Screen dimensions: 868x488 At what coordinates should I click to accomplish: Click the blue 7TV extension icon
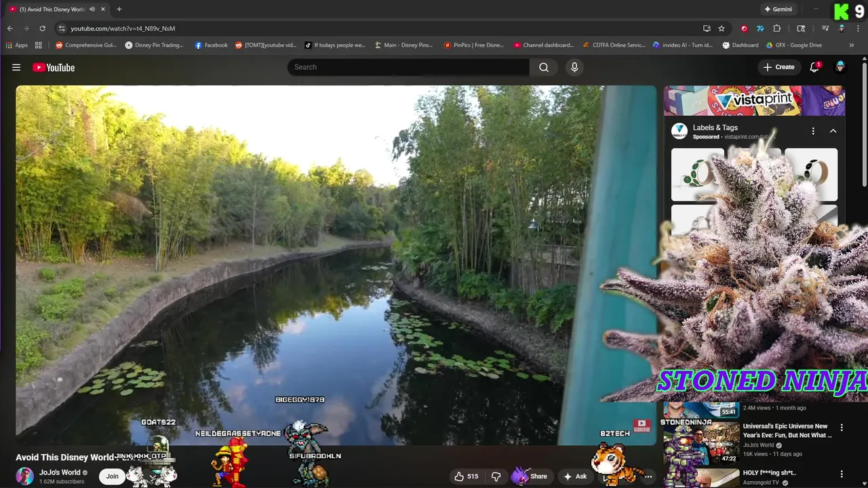(x=760, y=28)
